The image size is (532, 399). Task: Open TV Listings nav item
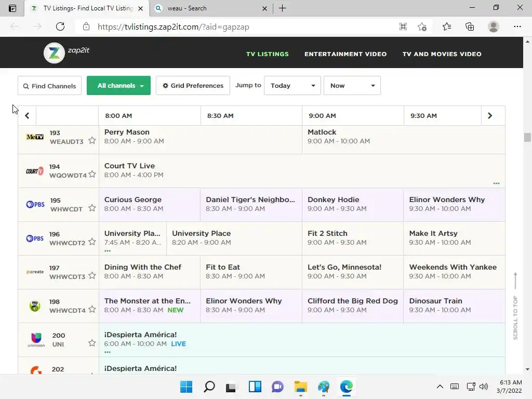click(268, 54)
